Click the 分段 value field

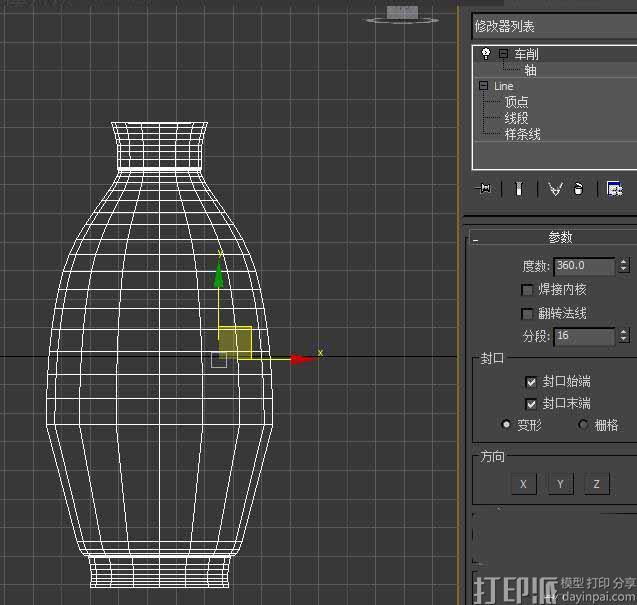tap(584, 336)
